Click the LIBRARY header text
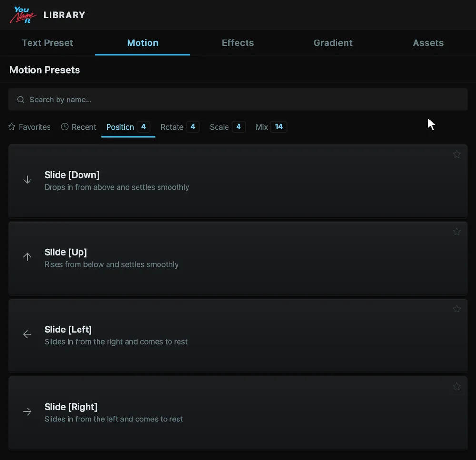The width and height of the screenshot is (476, 460). (64, 15)
